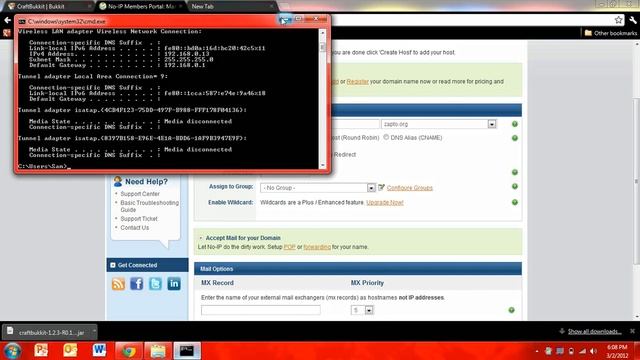Click the volume speaker tray icon
640x360 pixels.
tap(593, 351)
